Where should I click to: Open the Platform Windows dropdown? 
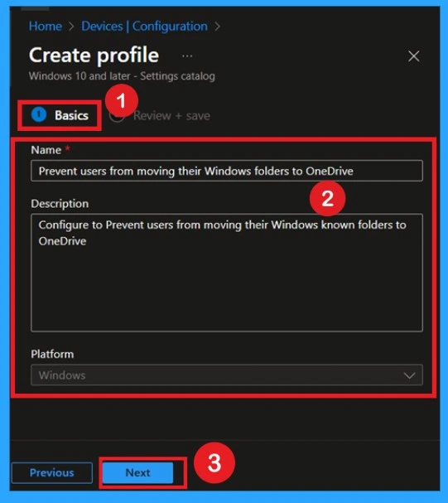click(227, 375)
